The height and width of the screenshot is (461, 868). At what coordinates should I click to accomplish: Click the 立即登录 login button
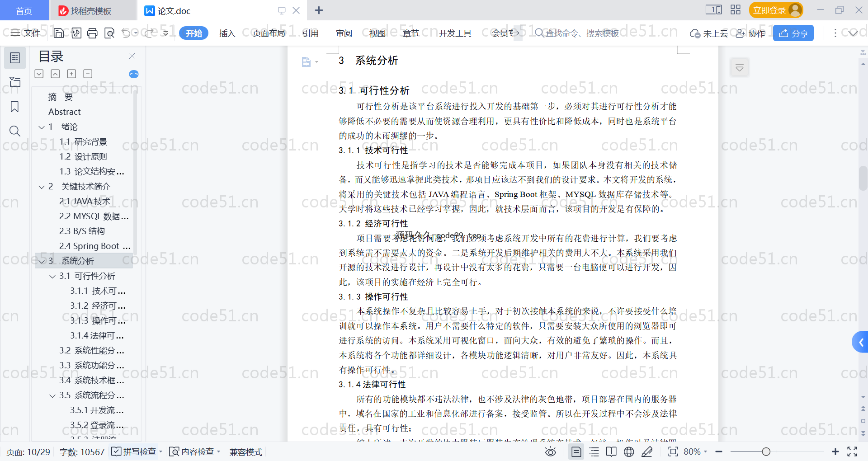click(776, 10)
